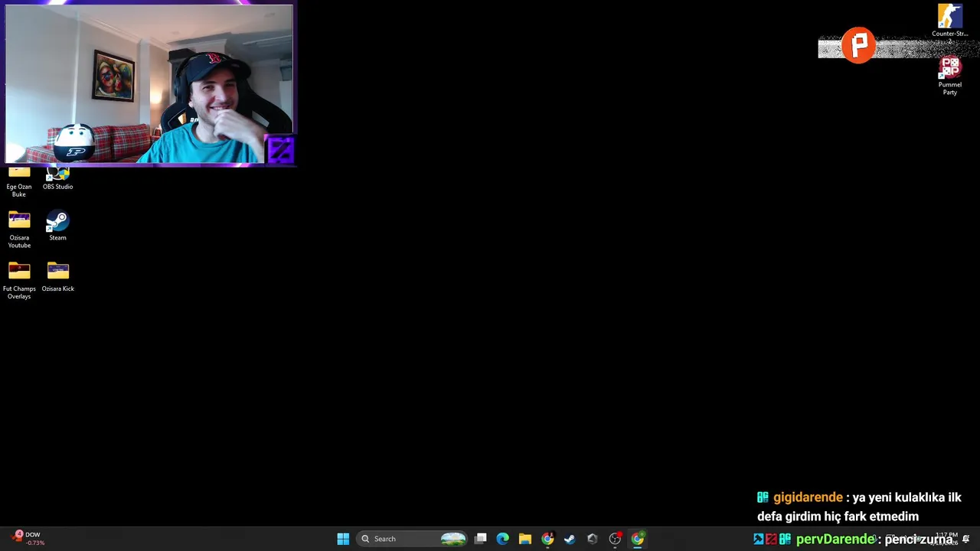This screenshot has width=980, height=551.
Task: Open Task View from the taskbar
Action: pyautogui.click(x=481, y=539)
